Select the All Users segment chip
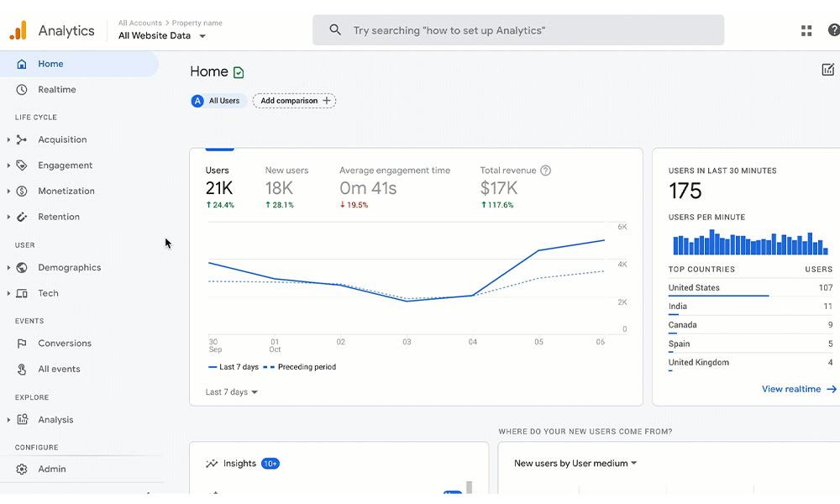 click(x=217, y=101)
